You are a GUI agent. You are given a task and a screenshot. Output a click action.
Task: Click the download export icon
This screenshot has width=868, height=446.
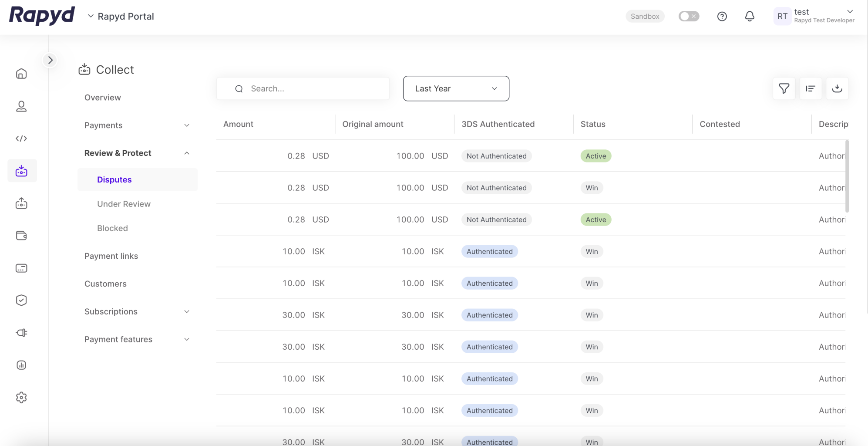pos(837,88)
